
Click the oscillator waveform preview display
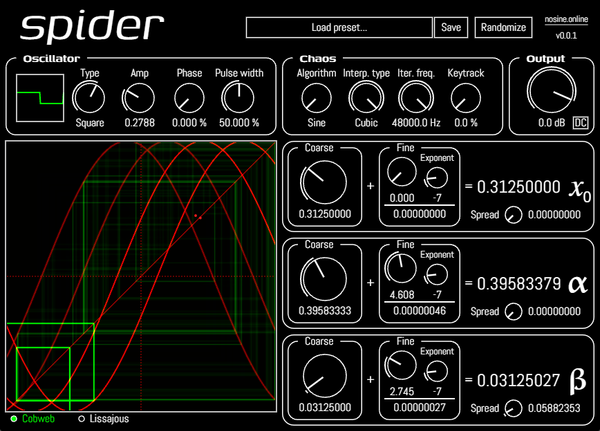pos(40,98)
